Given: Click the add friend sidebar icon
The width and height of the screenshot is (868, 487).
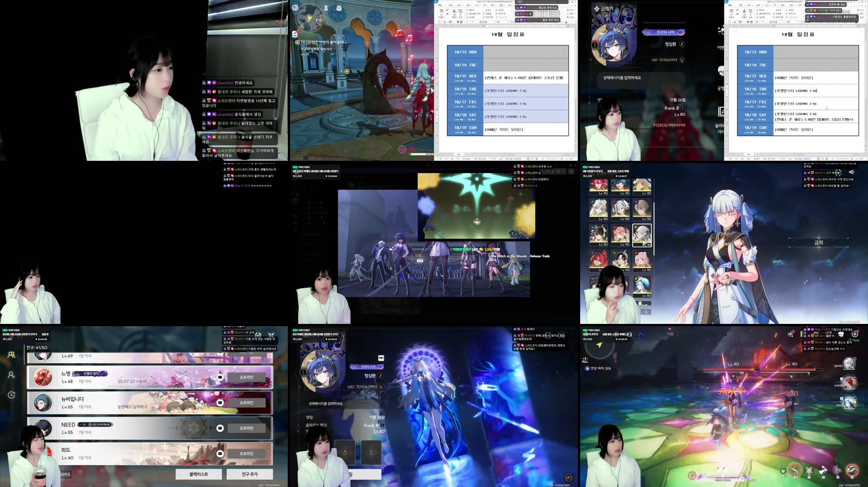Looking at the screenshot, I should click(11, 375).
